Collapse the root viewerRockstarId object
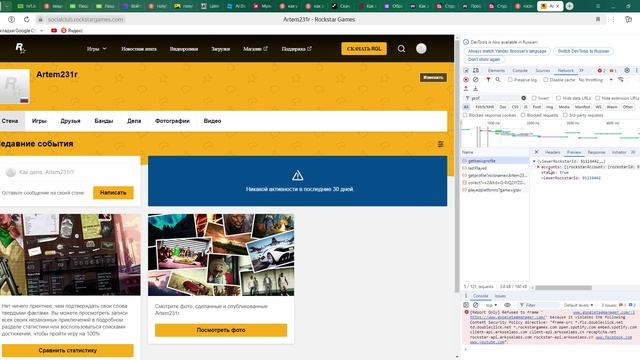 tap(534, 161)
